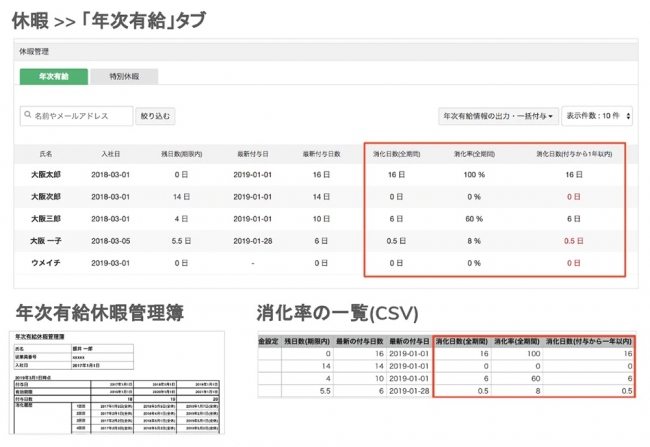The width and height of the screenshot is (650, 447).
Task: Click 100 % rate in 大阪太郎 row
Action: click(474, 175)
